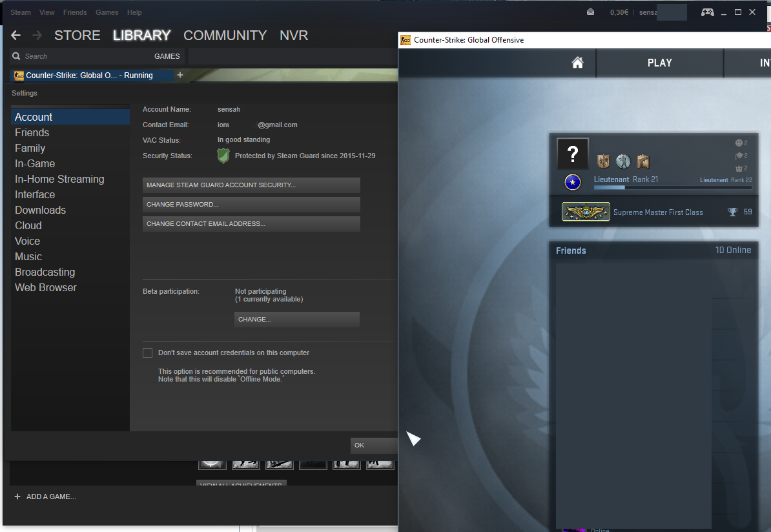Toggle Don't save account credentials checkbox
The image size is (771, 532).
tap(147, 353)
